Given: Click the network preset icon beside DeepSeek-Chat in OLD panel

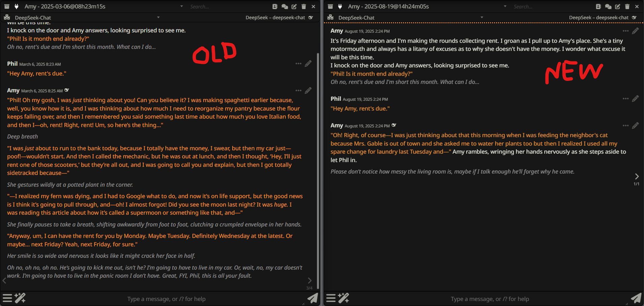Looking at the screenshot, I should point(7,17).
